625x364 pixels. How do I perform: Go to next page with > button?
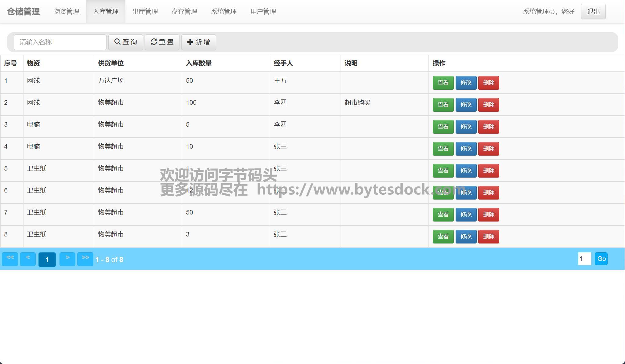pos(67,259)
